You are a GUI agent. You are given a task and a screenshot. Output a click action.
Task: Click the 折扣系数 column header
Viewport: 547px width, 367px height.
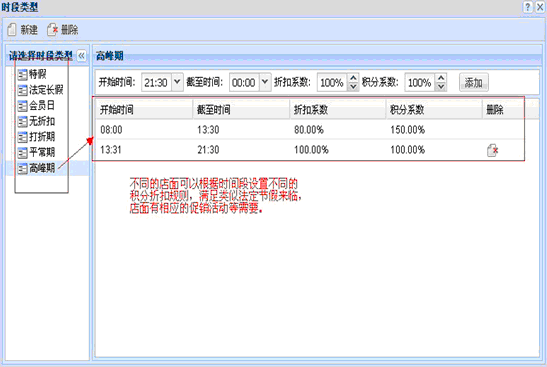pyautogui.click(x=338, y=110)
